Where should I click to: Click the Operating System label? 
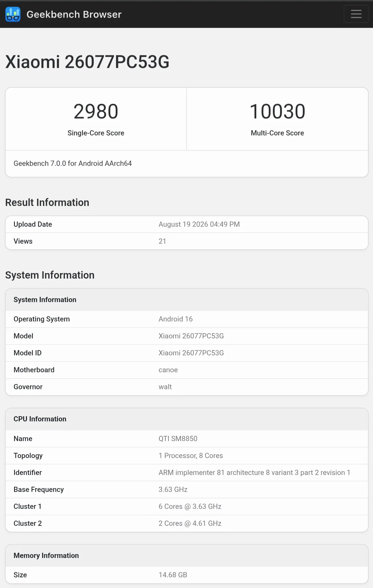42,319
